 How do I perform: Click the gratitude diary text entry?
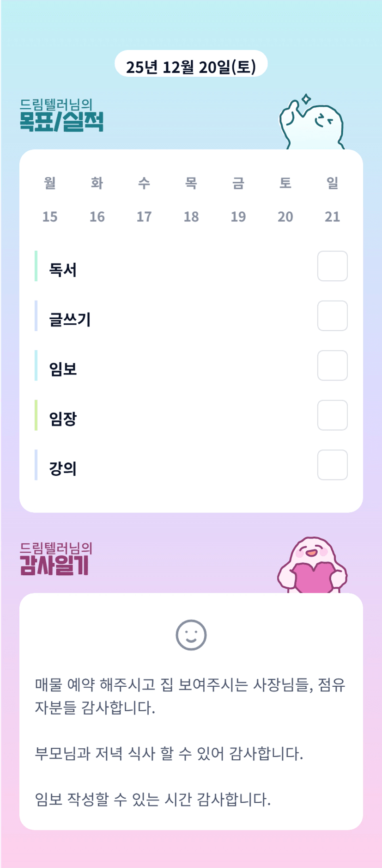[191, 741]
